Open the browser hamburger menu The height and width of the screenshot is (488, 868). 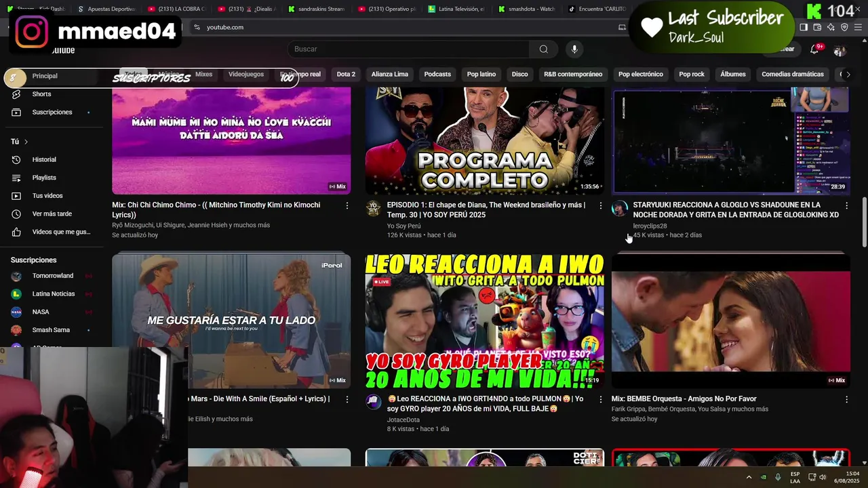pyautogui.click(x=857, y=27)
